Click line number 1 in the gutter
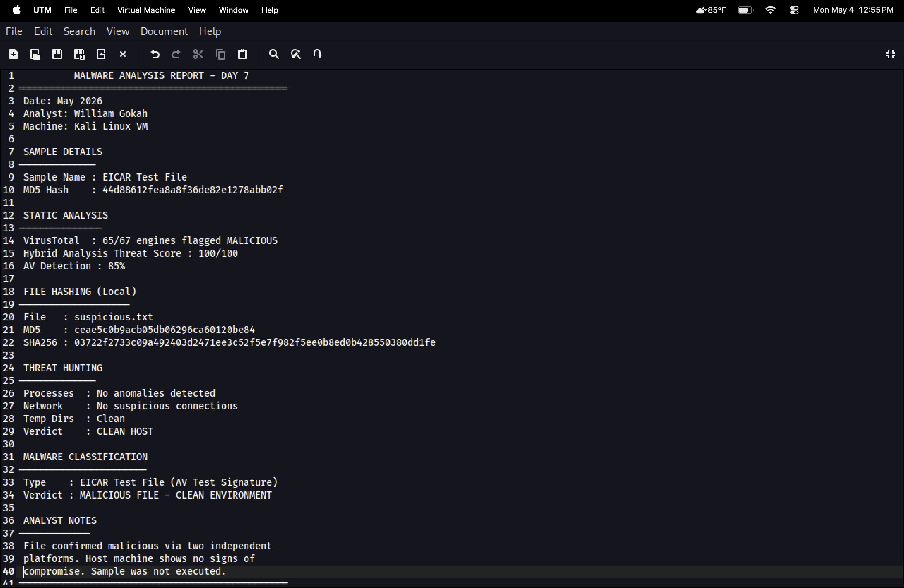 (x=11, y=76)
